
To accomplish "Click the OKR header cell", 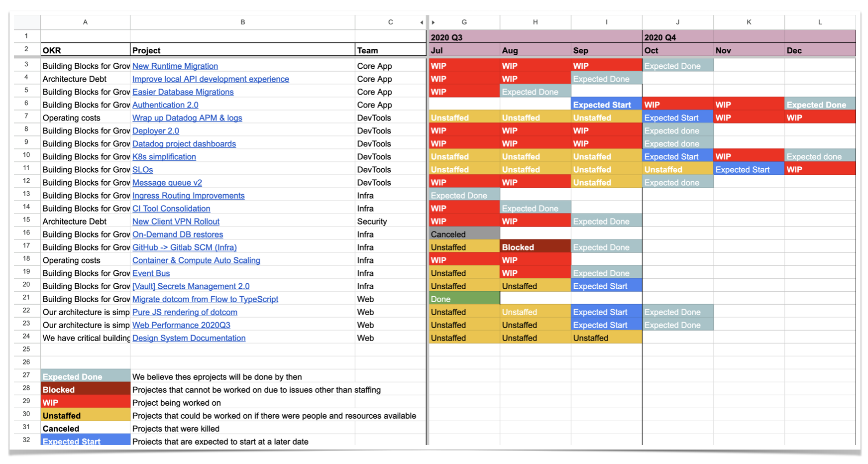I will (x=85, y=50).
